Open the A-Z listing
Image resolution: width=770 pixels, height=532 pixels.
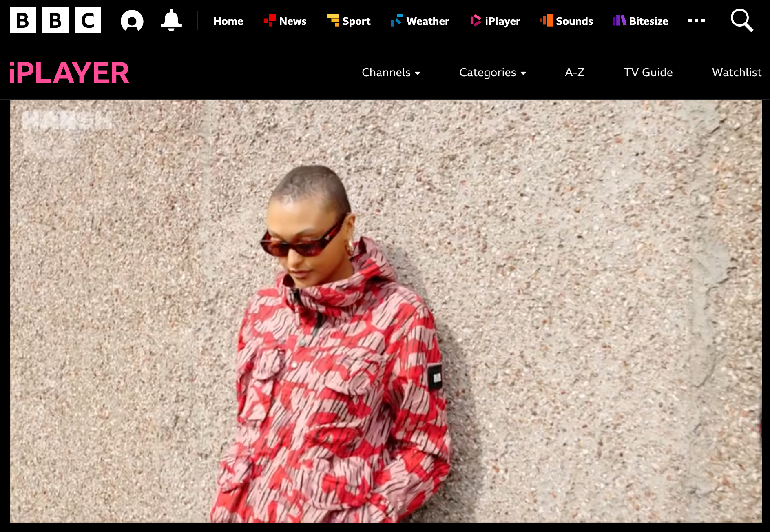pyautogui.click(x=575, y=73)
